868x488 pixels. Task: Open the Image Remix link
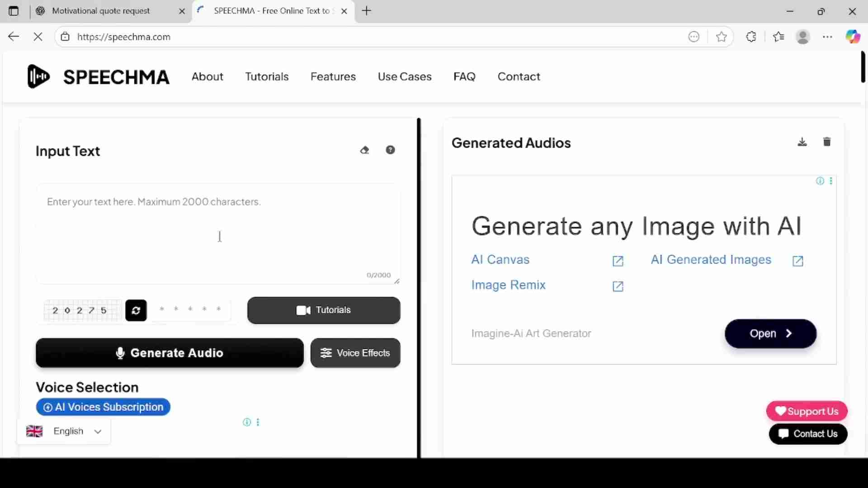509,285
